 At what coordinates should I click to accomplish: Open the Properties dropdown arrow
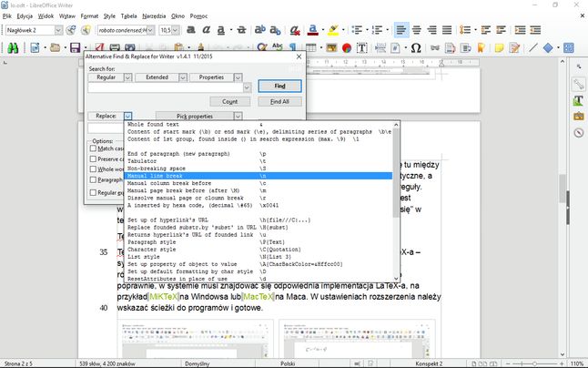click(238, 77)
